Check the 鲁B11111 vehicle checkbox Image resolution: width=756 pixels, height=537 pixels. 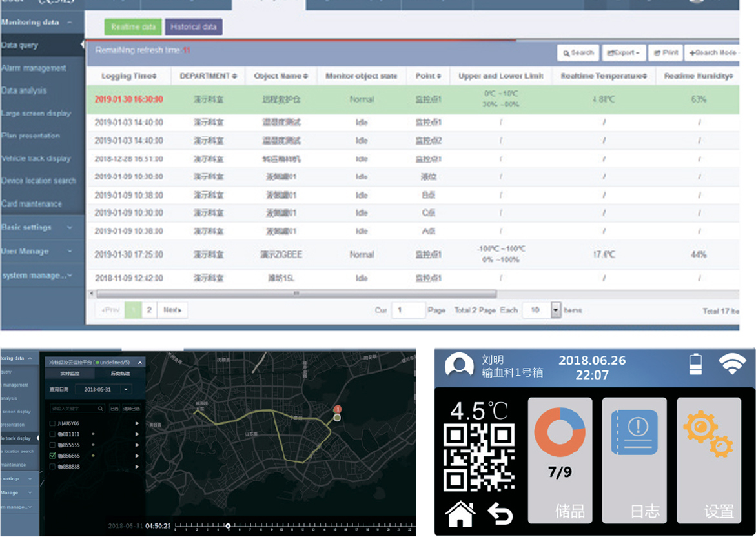coord(52,434)
